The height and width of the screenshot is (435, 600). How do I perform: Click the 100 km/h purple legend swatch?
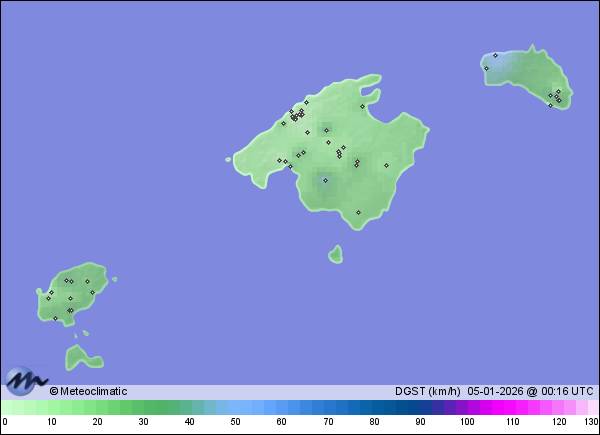pyautogui.click(x=467, y=408)
